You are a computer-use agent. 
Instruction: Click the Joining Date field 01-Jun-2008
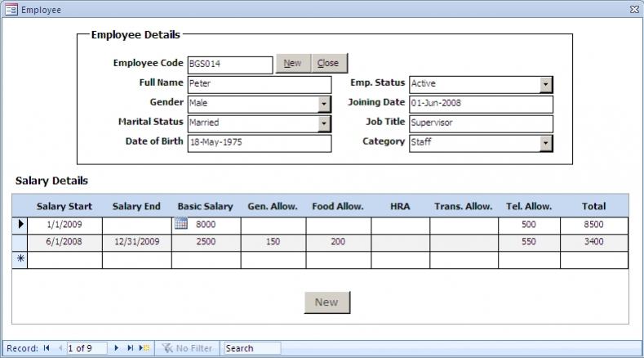pyautogui.click(x=481, y=104)
